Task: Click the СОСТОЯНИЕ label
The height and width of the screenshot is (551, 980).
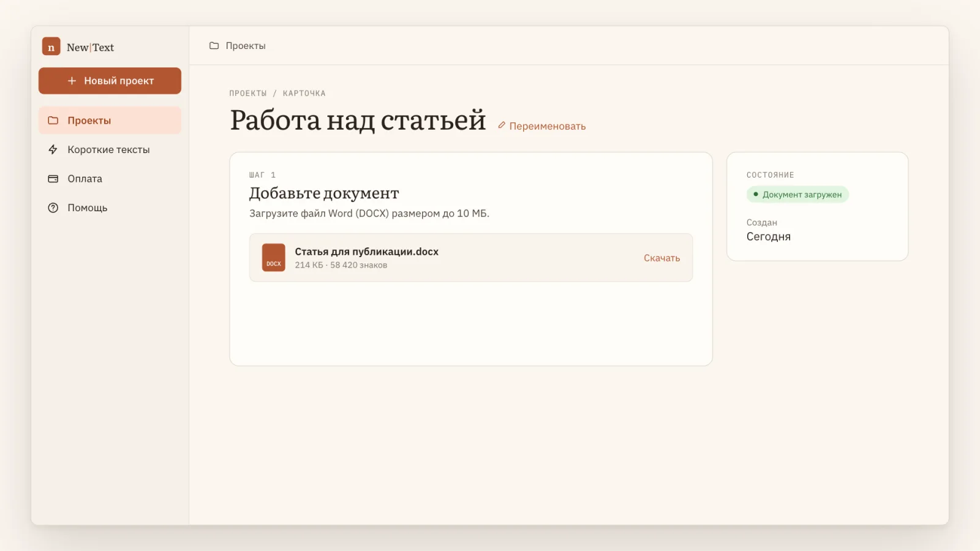Action: [x=770, y=175]
